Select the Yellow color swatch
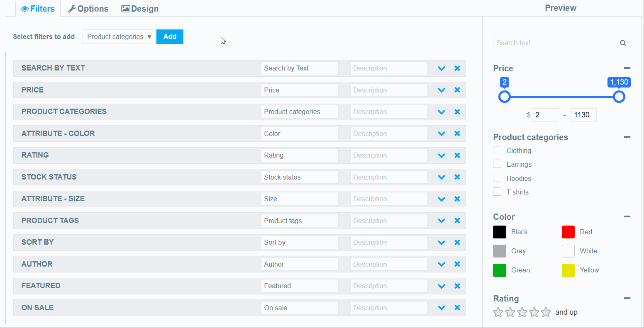Screen dimensions: 644x328 pyautogui.click(x=568, y=270)
